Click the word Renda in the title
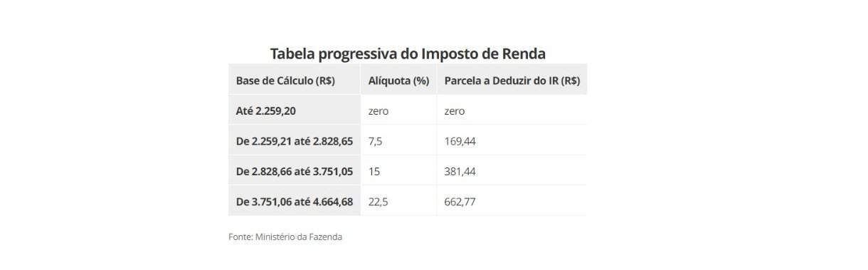 [x=523, y=53]
